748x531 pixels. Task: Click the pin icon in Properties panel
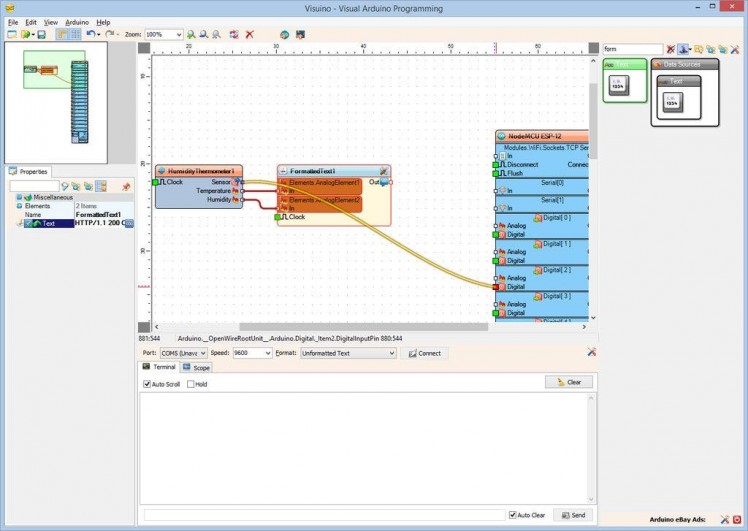pos(126,186)
